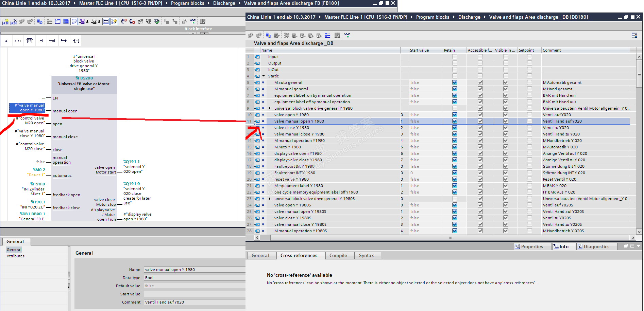Screen dimensions: 644x311
Task: Click the Open all networks icon
Action: coord(58,22)
